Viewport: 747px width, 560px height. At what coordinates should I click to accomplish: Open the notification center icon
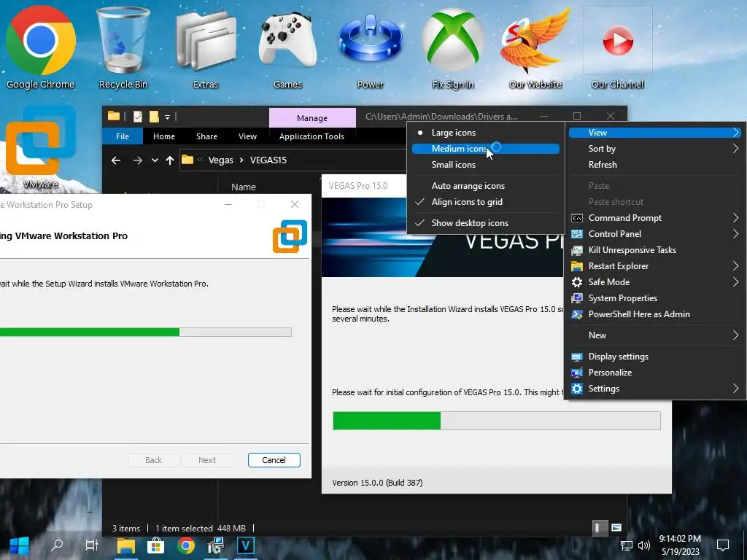pos(723,545)
